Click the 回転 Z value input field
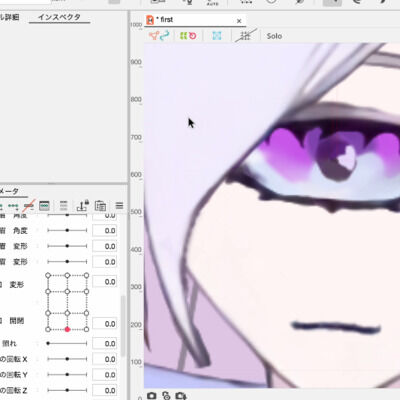400x400 pixels. [x=105, y=390]
